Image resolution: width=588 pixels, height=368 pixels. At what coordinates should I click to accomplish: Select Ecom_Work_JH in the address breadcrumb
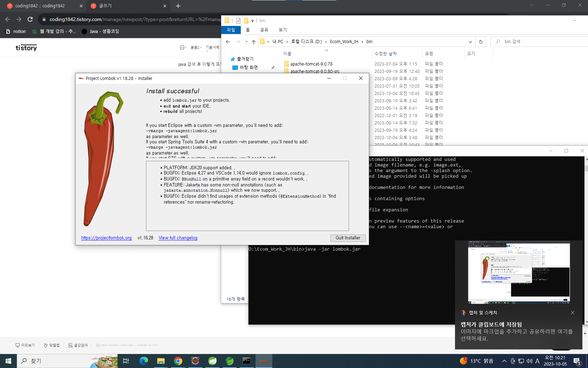click(x=344, y=42)
